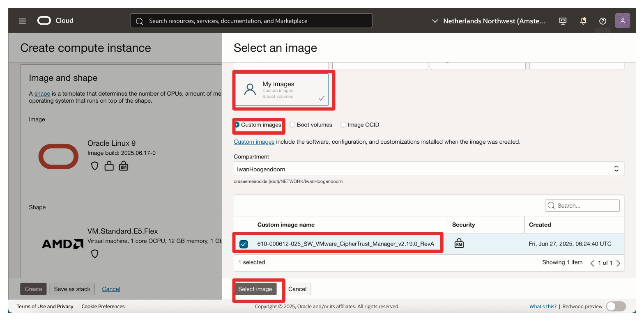Go to next page of image results
The width and height of the screenshot is (644, 321).
[618, 263]
